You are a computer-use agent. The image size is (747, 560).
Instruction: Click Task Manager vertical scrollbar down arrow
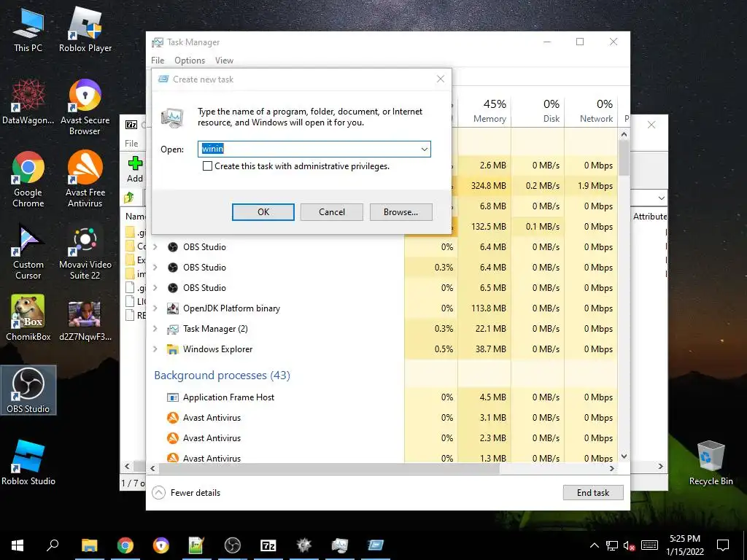[x=624, y=456]
